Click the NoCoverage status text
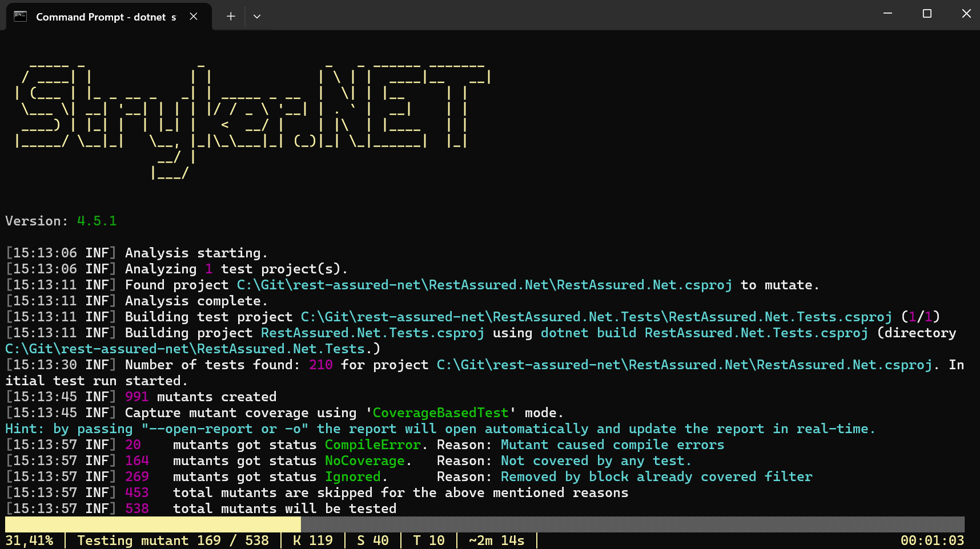 pos(365,461)
